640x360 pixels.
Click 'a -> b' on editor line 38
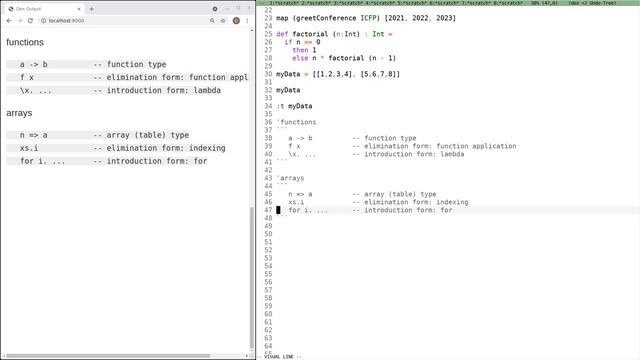[300, 138]
